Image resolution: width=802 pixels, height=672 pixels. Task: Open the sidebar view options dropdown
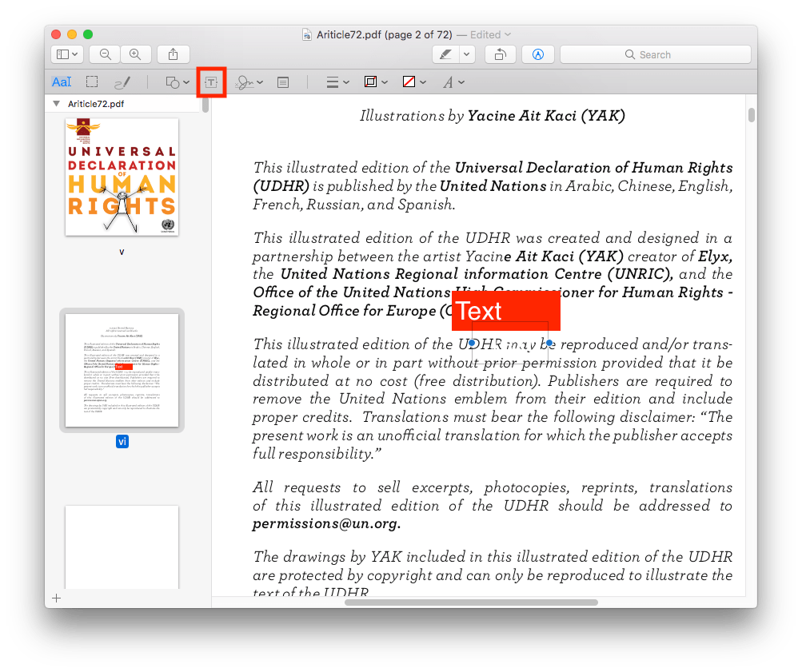pyautogui.click(x=66, y=54)
